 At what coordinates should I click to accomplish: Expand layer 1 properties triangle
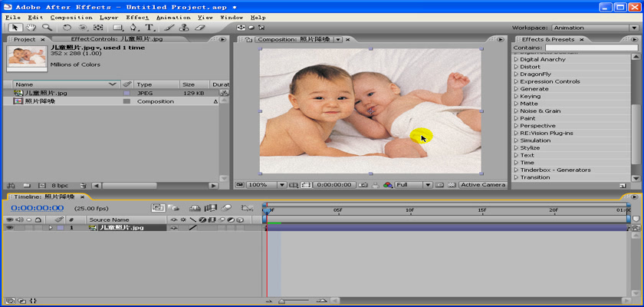point(51,228)
